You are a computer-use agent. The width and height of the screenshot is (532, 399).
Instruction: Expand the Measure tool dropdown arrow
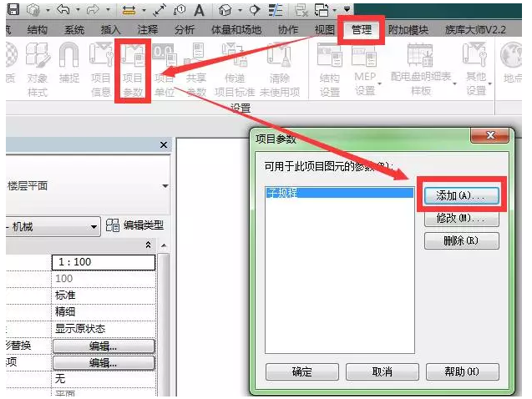coord(144,10)
